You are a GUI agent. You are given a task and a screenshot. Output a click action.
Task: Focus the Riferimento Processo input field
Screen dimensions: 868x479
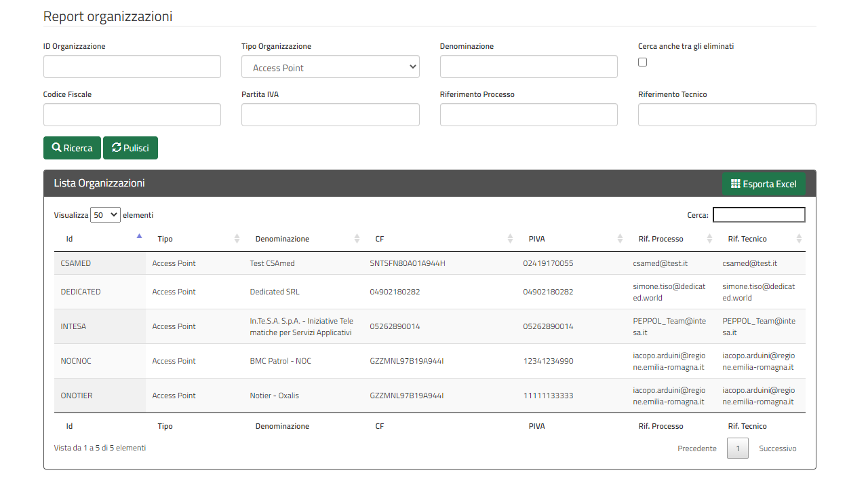(x=529, y=115)
